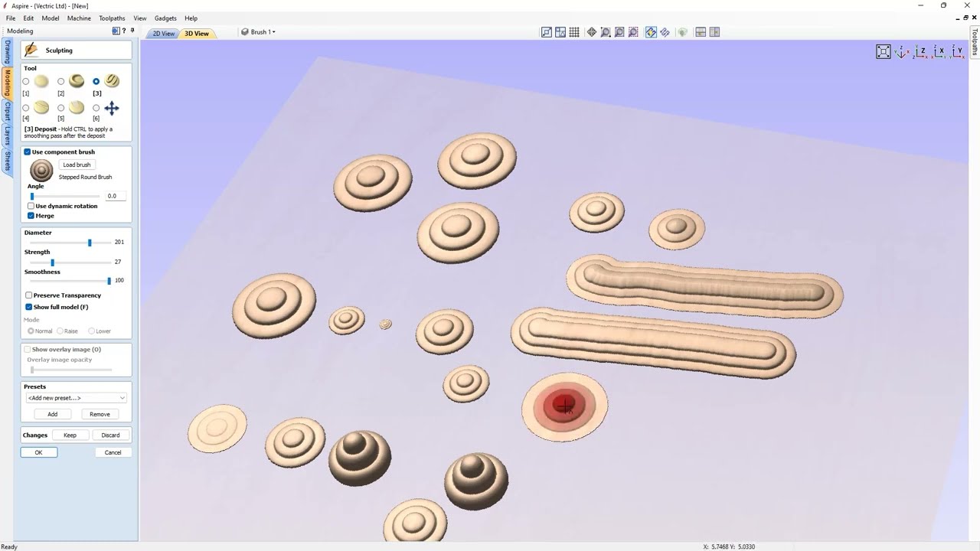The width and height of the screenshot is (980, 551).
Task: Select sculpting tool 1 icon
Action: 41,81
